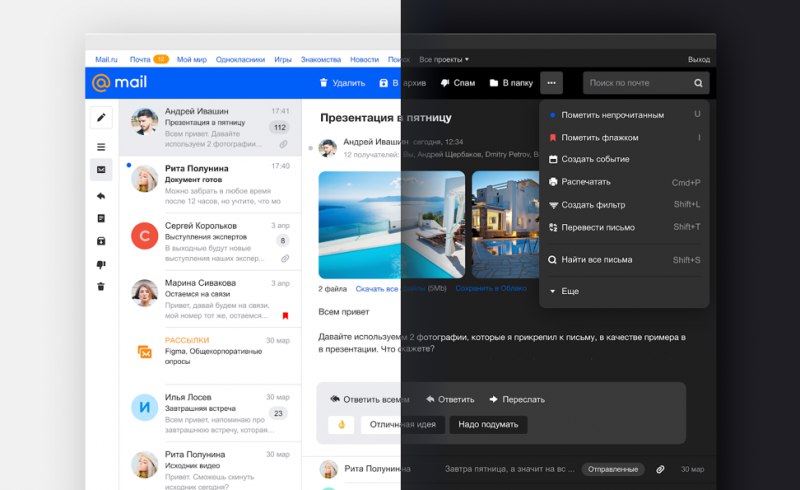The height and width of the screenshot is (490, 800).
Task: Click the compose pencil icon in sidebar
Action: point(101,117)
